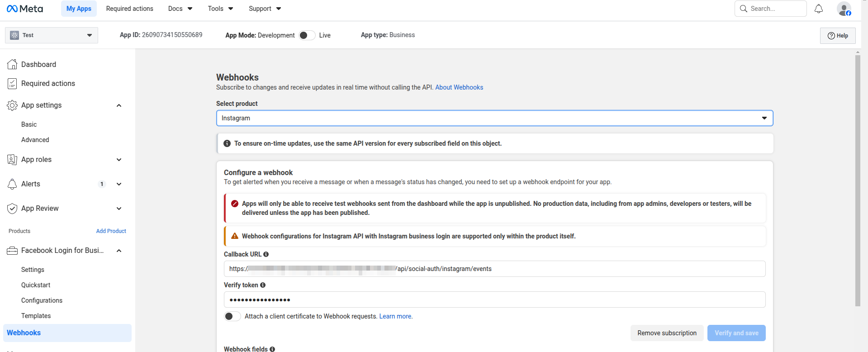Click the Callback URL input field
The image size is (868, 352).
(495, 269)
